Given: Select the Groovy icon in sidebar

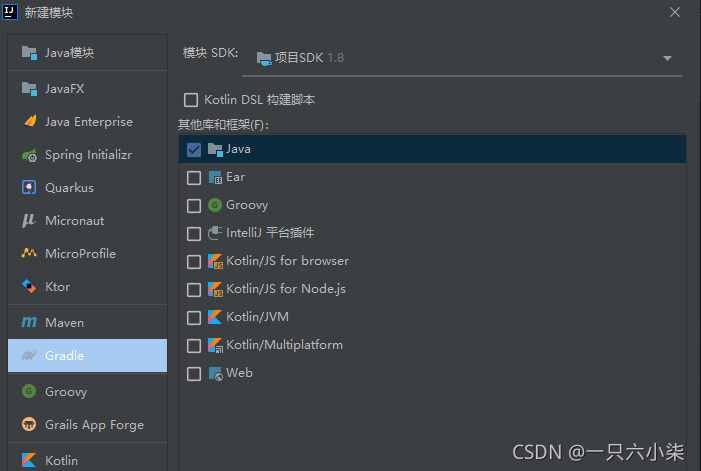Looking at the screenshot, I should [29, 391].
